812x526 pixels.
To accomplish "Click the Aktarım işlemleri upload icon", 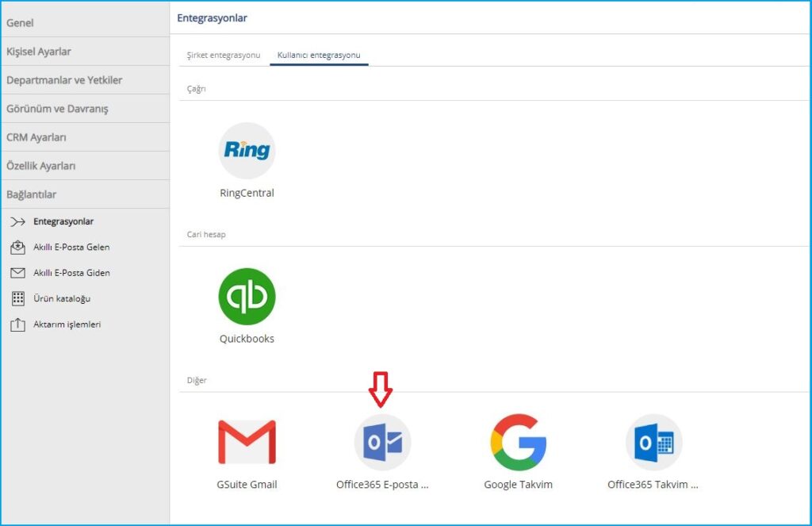I will pyautogui.click(x=17, y=324).
